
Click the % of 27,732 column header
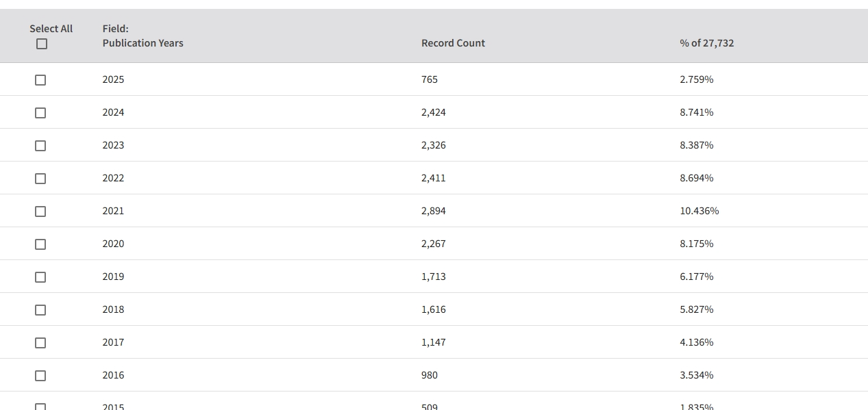[706, 43]
